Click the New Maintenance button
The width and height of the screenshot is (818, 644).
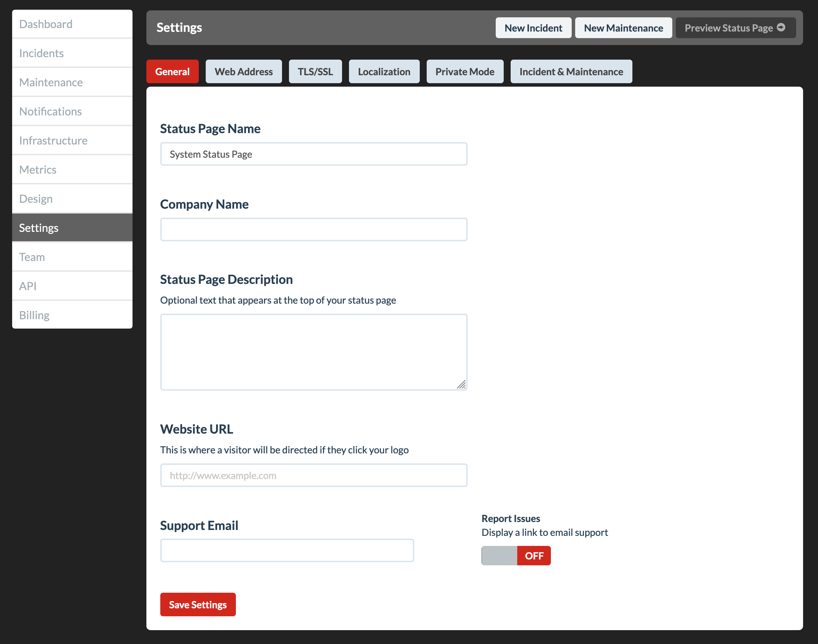coord(623,27)
